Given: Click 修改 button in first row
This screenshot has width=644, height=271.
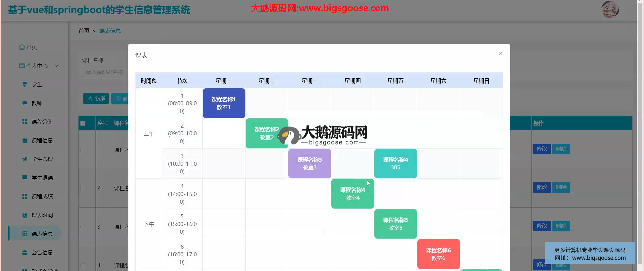Looking at the screenshot, I should point(542,149).
